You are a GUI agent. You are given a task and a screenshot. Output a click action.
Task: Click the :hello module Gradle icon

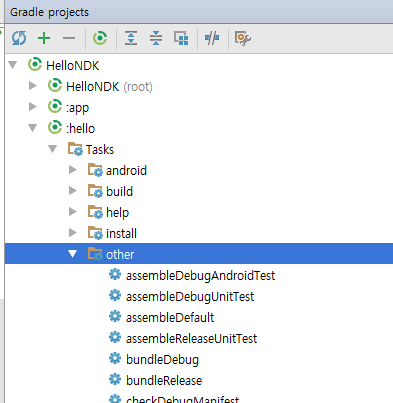pyautogui.click(x=55, y=127)
